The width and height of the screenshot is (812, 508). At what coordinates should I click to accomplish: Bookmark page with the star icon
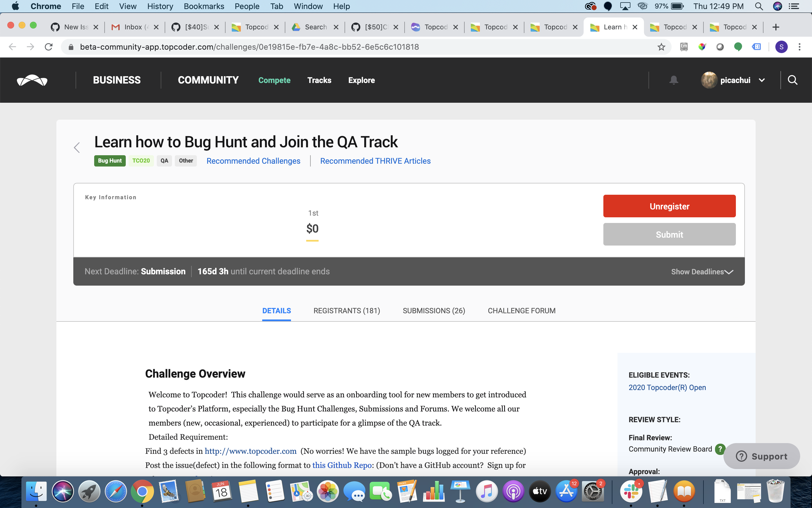[661, 47]
